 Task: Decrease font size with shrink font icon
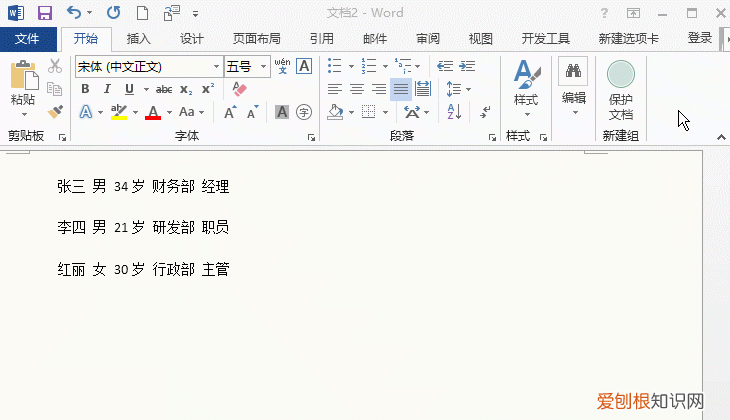click(252, 112)
